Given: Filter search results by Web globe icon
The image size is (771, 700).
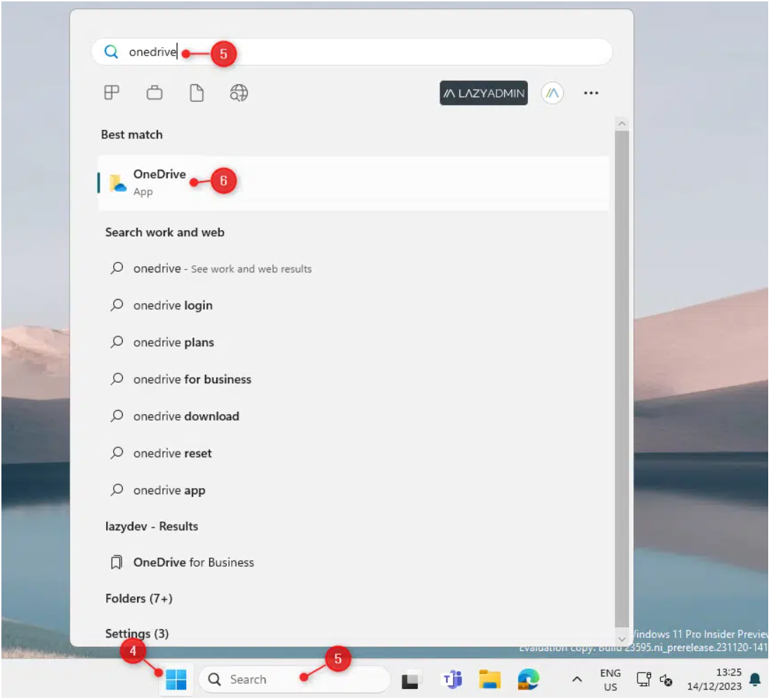Looking at the screenshot, I should [239, 93].
